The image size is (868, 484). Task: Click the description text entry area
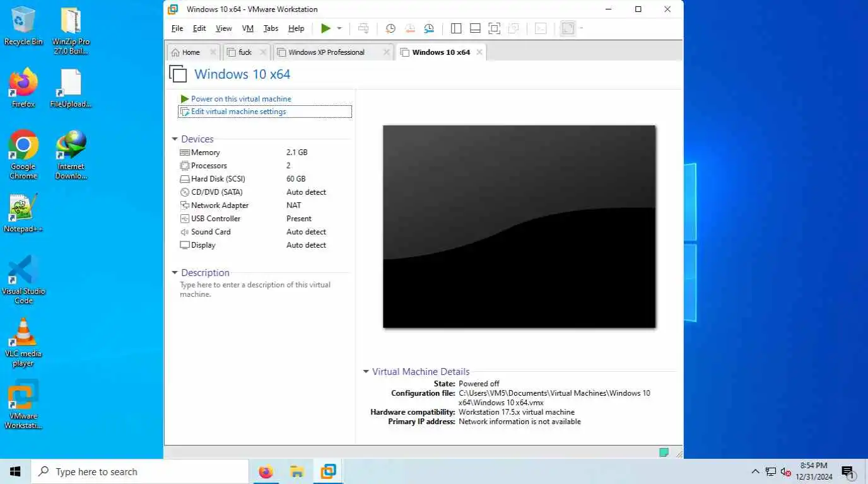[255, 289]
